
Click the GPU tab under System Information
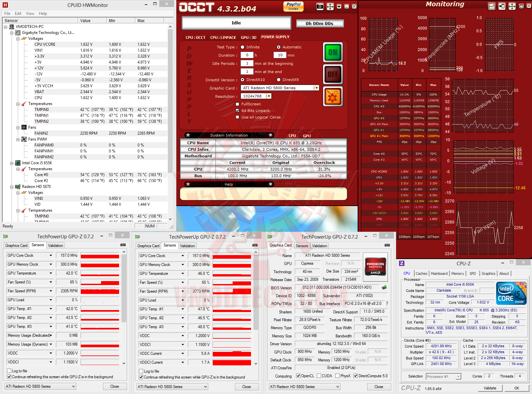[307, 136]
